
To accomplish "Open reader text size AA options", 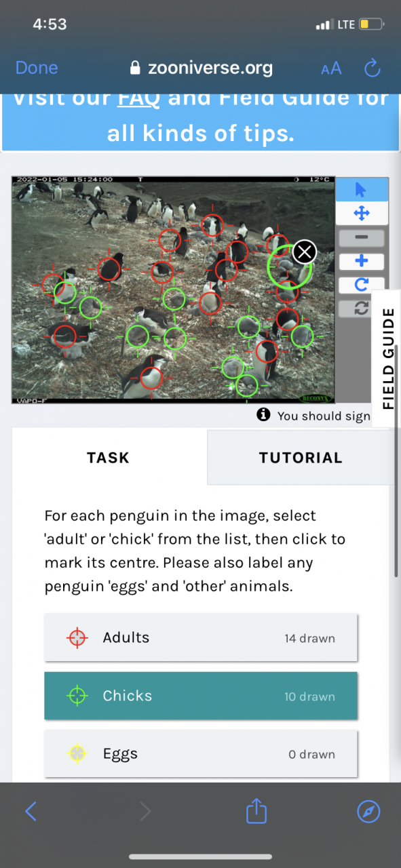I will [331, 68].
